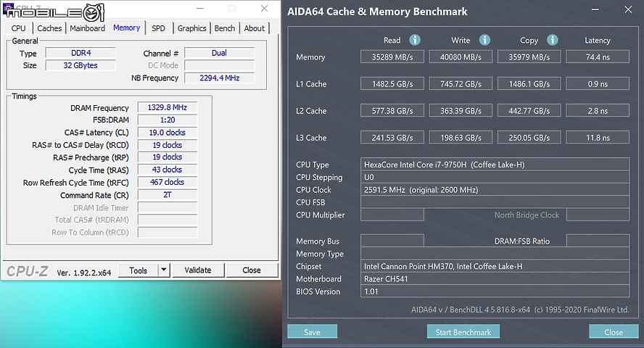Switch to the Caches tab in CPU-Z
This screenshot has height=348, width=644.
(49, 28)
